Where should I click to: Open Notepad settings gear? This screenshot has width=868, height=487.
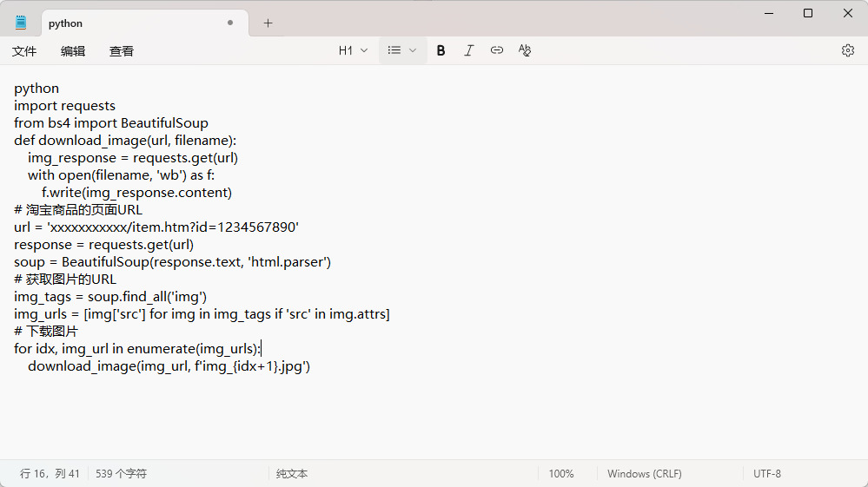847,50
